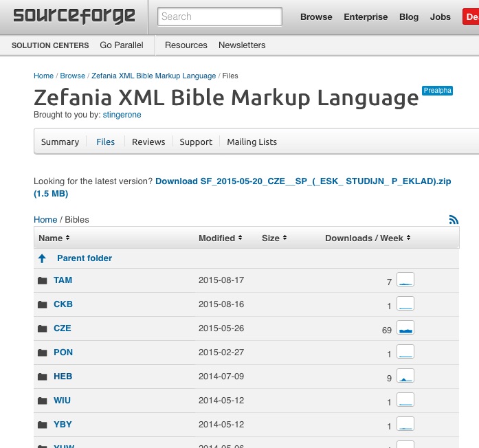Screen dimensions: 479x448
Task: Click the Browse breadcrumb link
Action: (x=72, y=76)
